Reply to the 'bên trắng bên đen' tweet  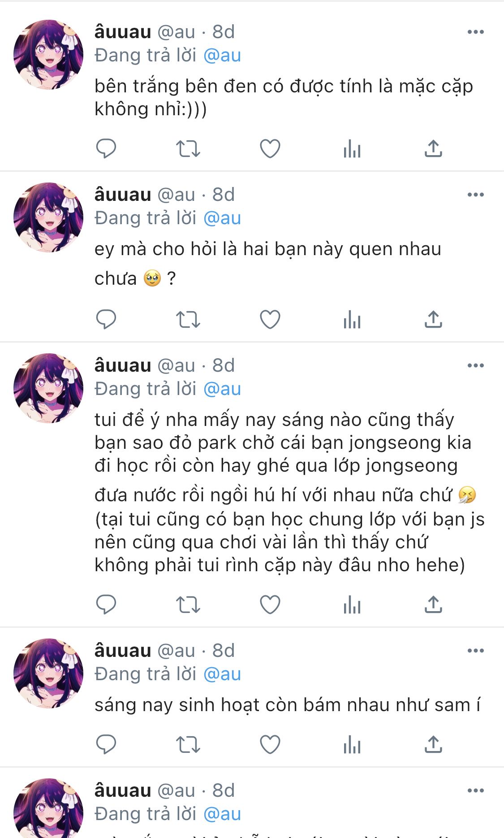coord(106,149)
